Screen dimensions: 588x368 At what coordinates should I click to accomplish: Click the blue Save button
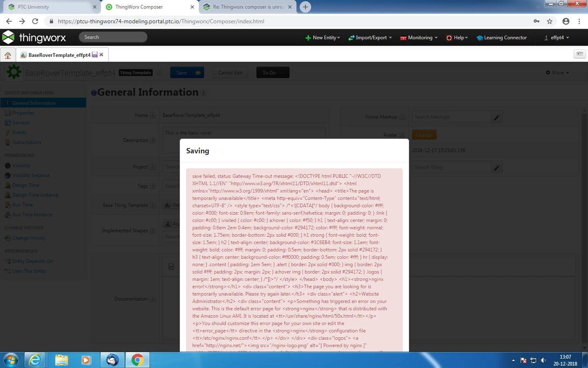pyautogui.click(x=187, y=73)
